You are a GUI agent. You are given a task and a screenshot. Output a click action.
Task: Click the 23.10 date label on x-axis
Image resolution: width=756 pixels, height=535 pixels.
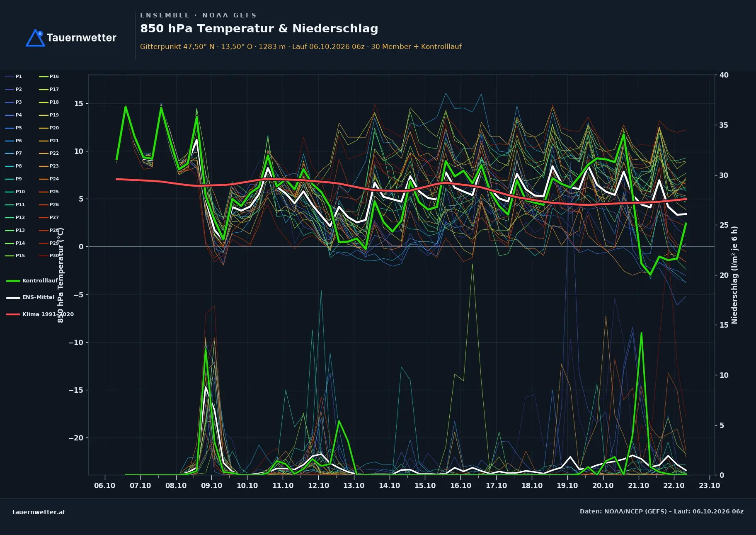click(x=710, y=486)
